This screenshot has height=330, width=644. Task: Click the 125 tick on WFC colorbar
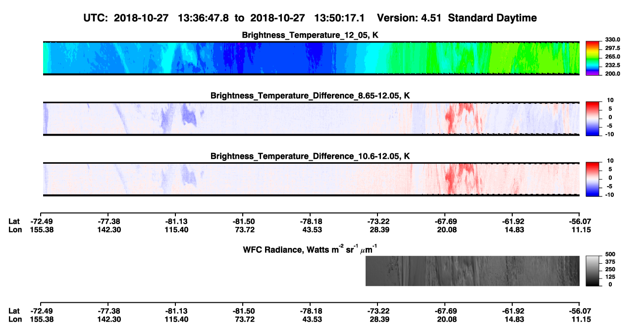611,277
